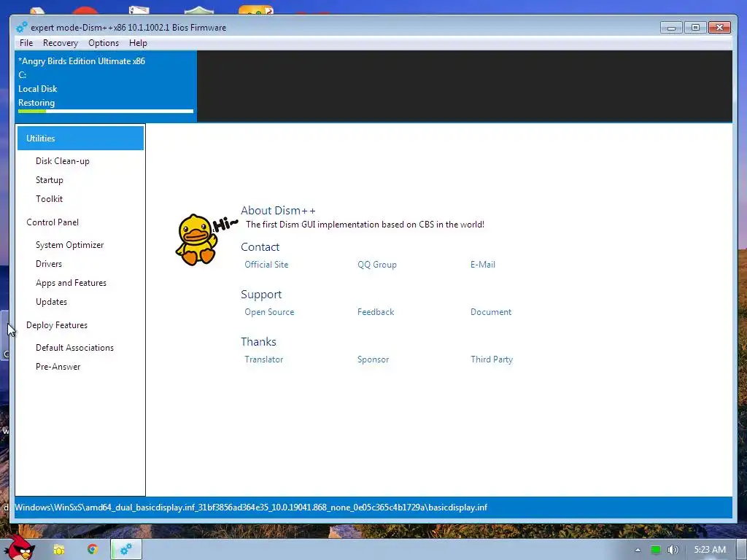747x560 pixels.
Task: Click the Dism++ gear icon in title bar
Action: 21,28
